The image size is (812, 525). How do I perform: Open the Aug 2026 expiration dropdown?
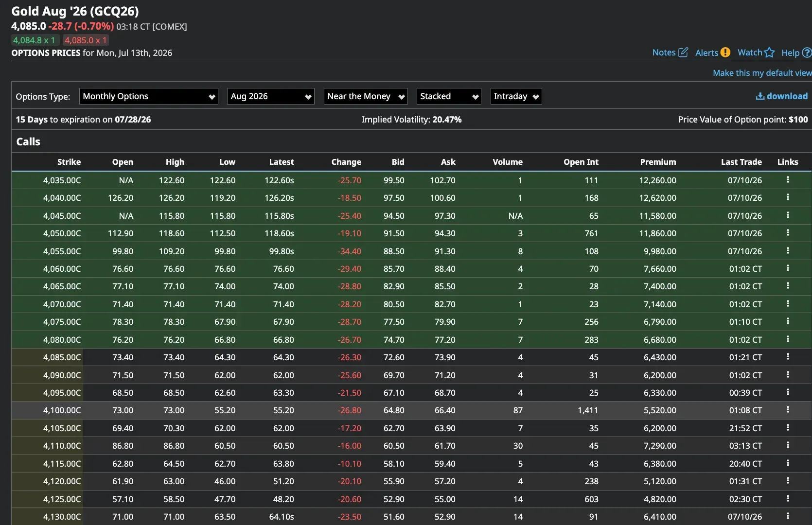(x=271, y=96)
